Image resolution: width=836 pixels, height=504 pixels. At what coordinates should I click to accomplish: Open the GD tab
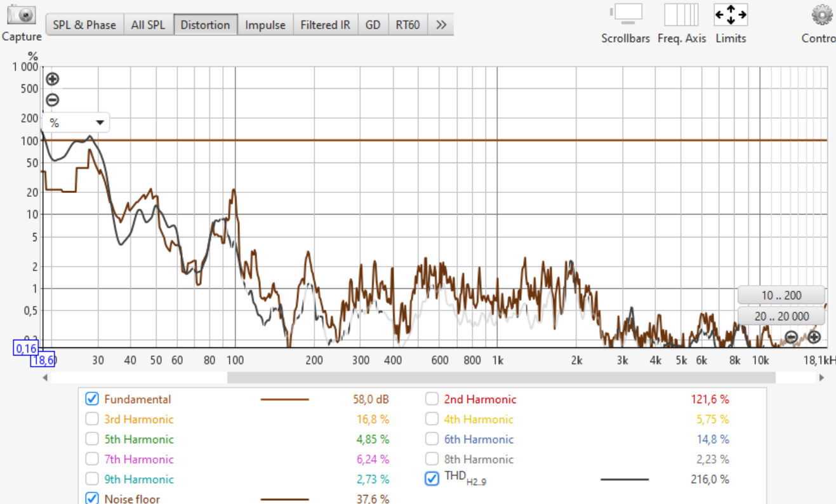(373, 25)
